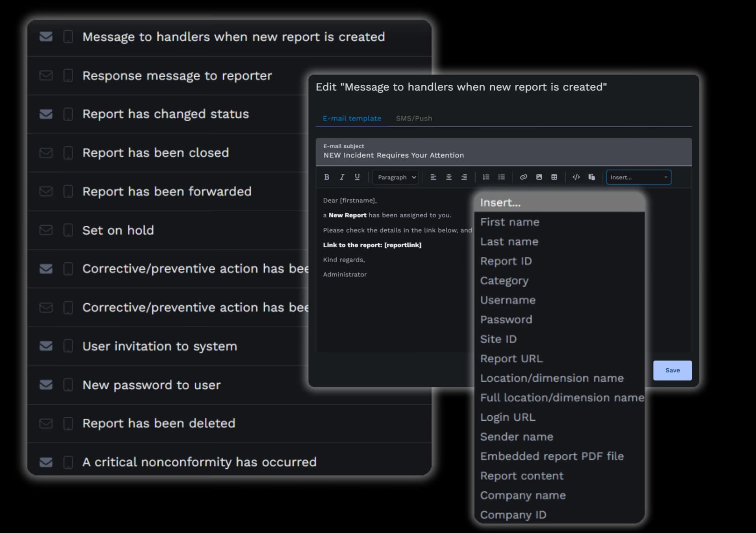Image resolution: width=756 pixels, height=533 pixels.
Task: Insert a numbered list
Action: 486,177
